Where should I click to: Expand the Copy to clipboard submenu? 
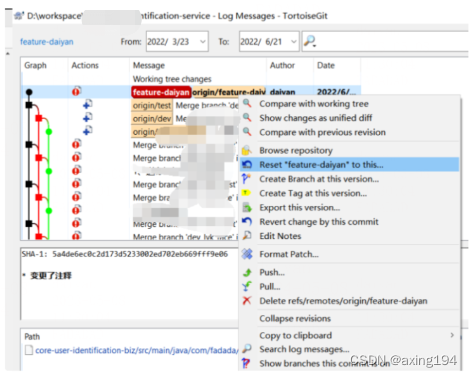(x=452, y=335)
